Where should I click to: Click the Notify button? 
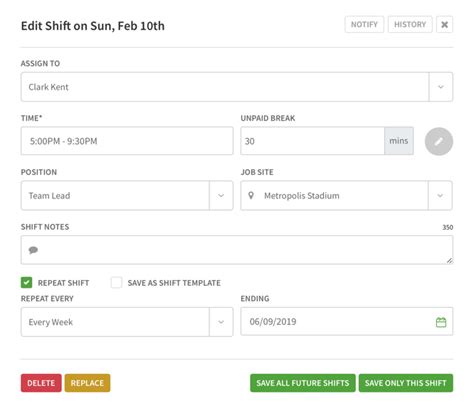[x=364, y=25]
